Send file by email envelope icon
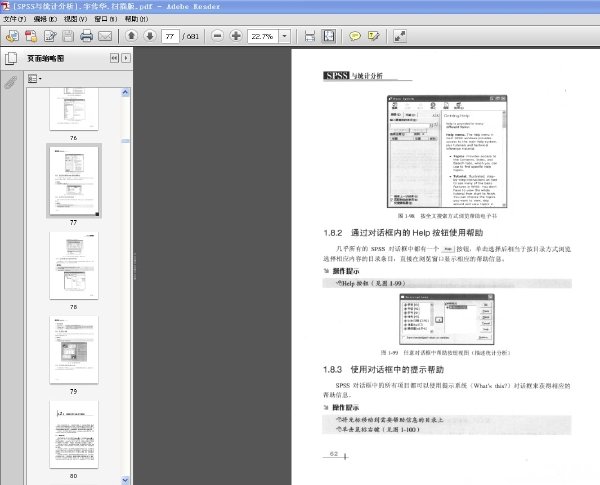Viewport: 600px width, 485px height. pos(105,36)
